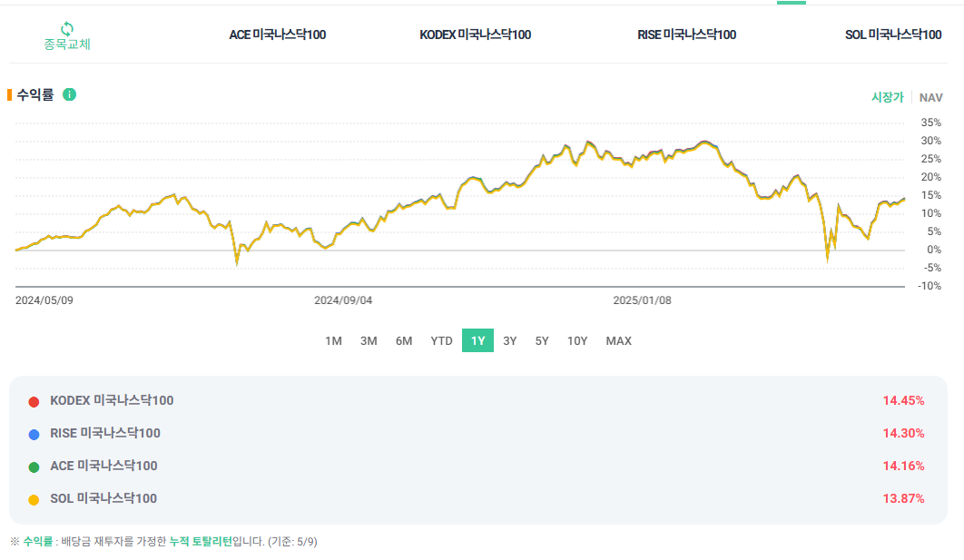Select the ACE 미국나스닥100 column header
Screen dimensions: 964x560
277,35
